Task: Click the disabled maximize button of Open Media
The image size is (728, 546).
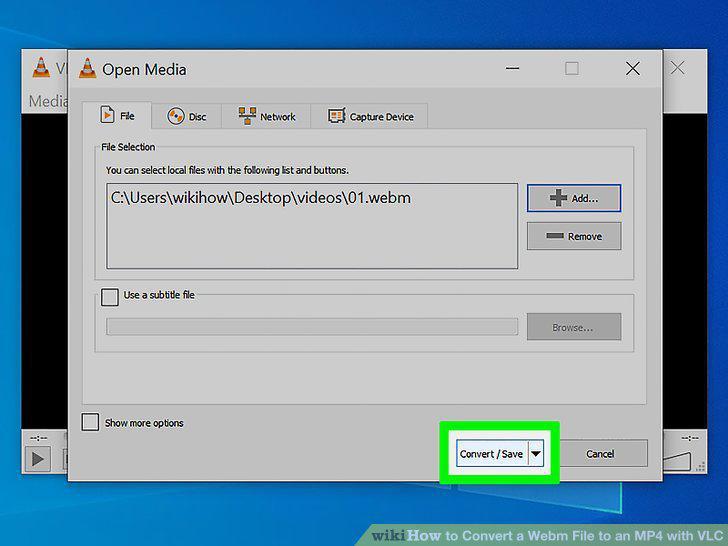Action: pos(572,69)
